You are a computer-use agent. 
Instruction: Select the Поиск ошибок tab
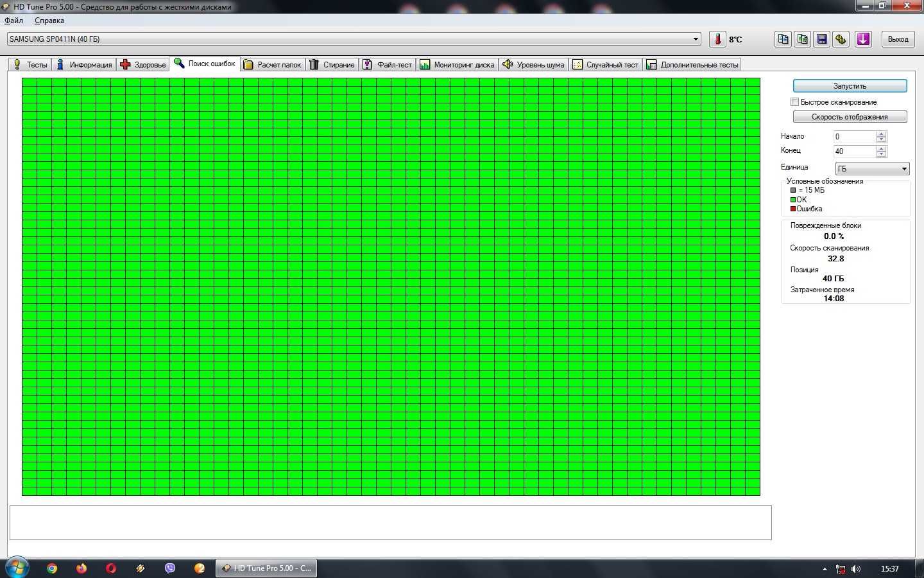205,64
